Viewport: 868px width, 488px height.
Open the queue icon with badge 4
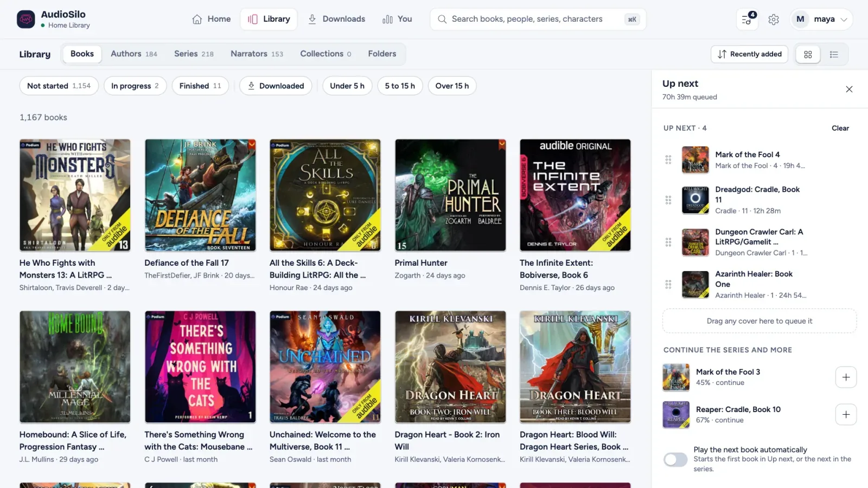click(x=748, y=20)
